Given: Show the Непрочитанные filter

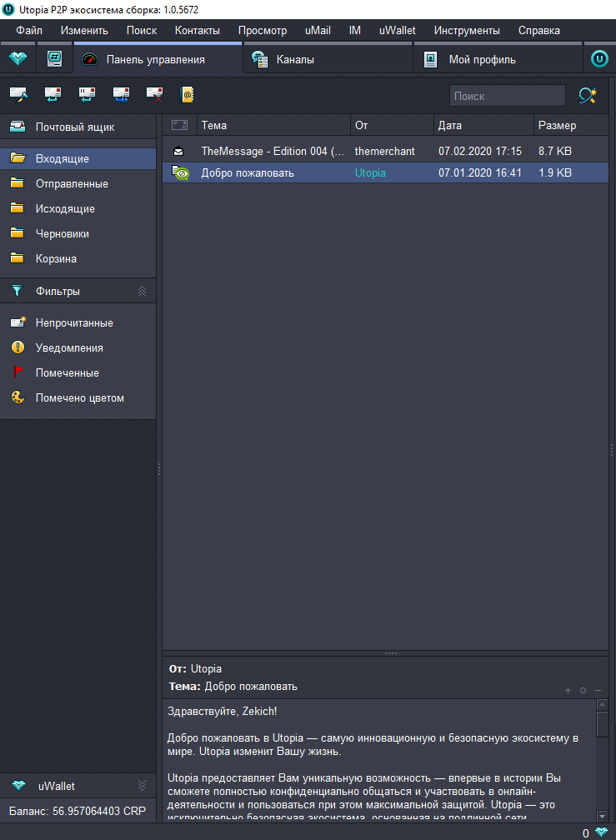Looking at the screenshot, I should 78,322.
